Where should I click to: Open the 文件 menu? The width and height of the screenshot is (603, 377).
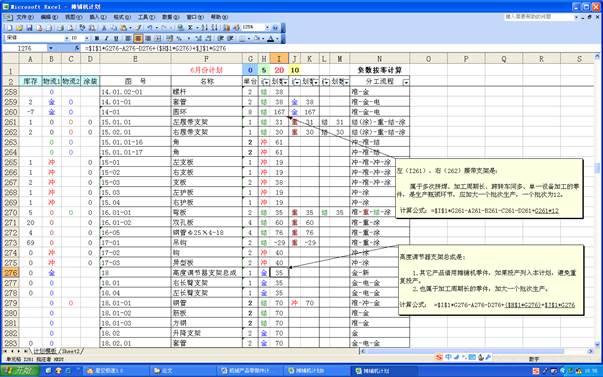tap(25, 17)
